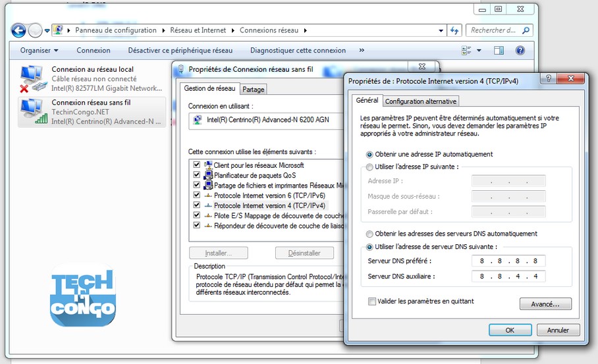Click Connexion in the toolbar
598x364 pixels.
click(94, 50)
